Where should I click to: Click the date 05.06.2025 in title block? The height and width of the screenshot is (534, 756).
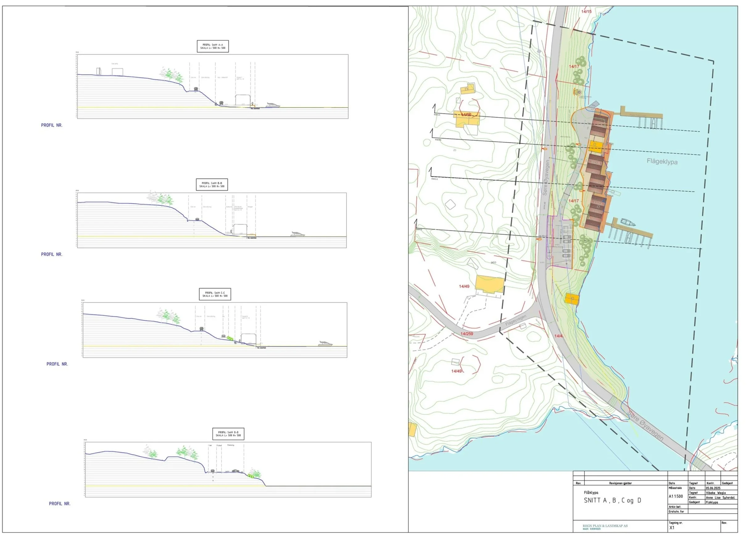[x=713, y=488]
